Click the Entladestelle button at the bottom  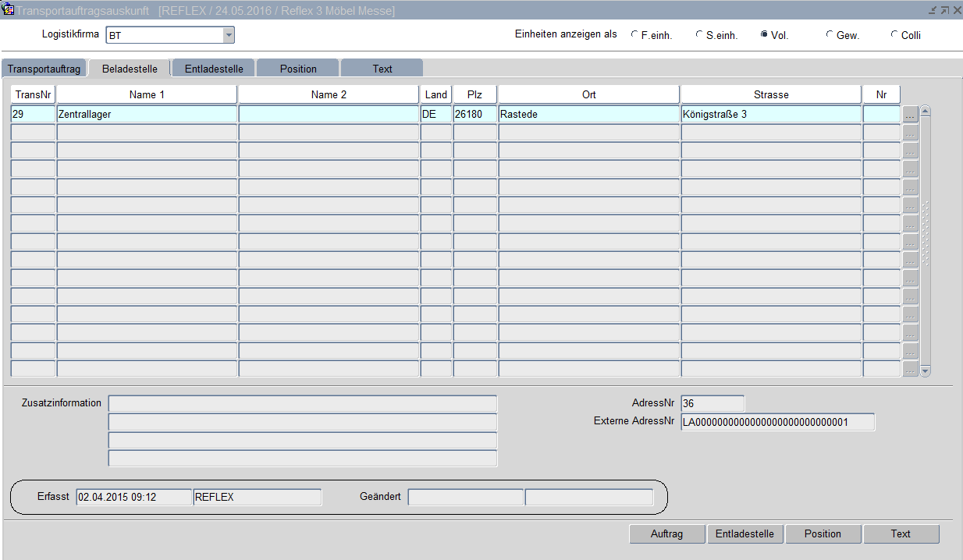(x=744, y=533)
